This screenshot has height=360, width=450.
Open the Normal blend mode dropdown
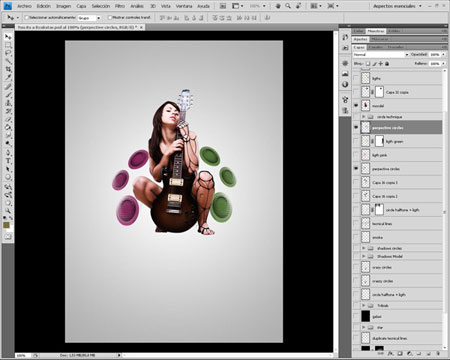pos(381,54)
